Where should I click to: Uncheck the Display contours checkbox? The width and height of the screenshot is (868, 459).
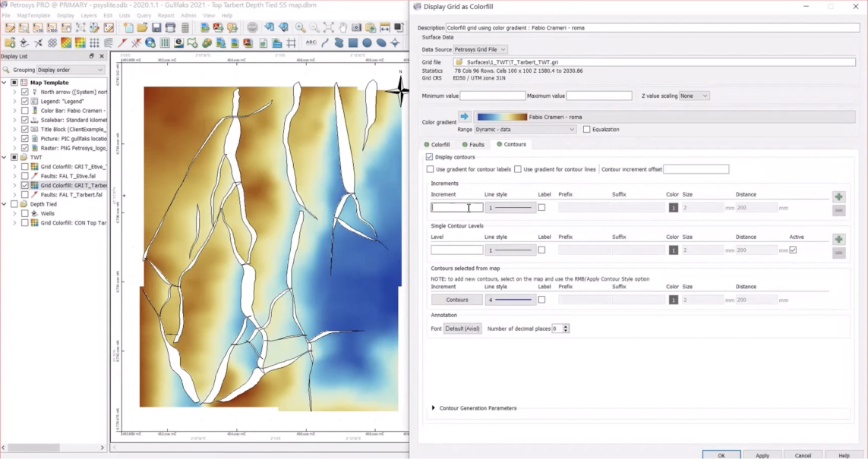coord(430,157)
